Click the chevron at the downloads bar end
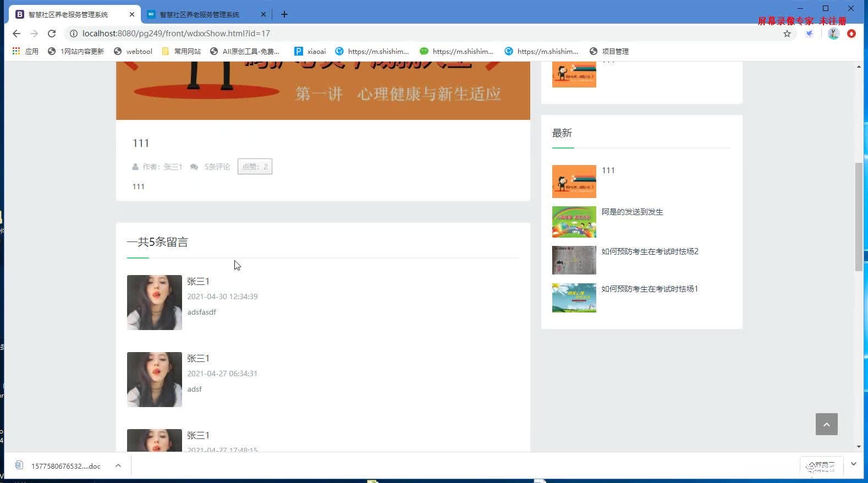The height and width of the screenshot is (483, 868). tap(854, 464)
